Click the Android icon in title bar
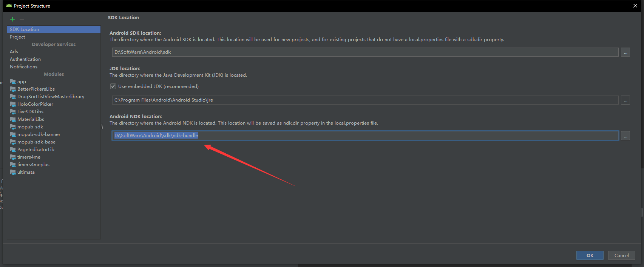The height and width of the screenshot is (267, 644). (9, 6)
